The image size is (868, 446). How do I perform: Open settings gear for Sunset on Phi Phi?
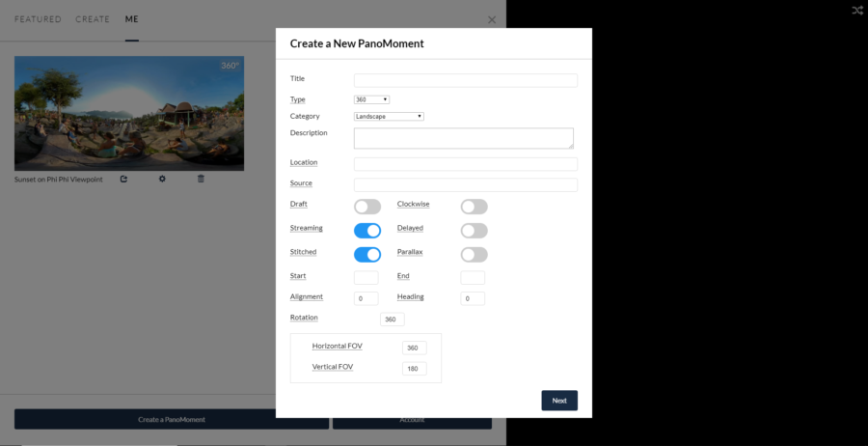point(162,179)
